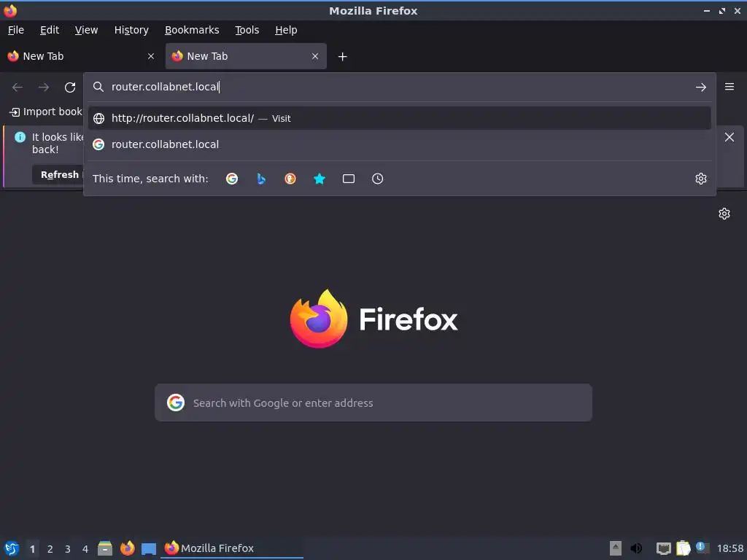
Task: Select the second New Tab
Action: point(246,56)
